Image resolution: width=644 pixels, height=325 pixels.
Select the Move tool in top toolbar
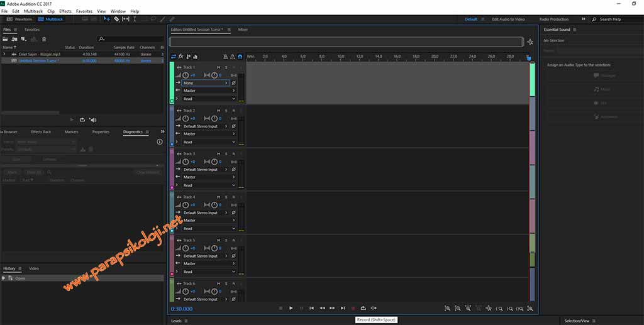(x=107, y=19)
